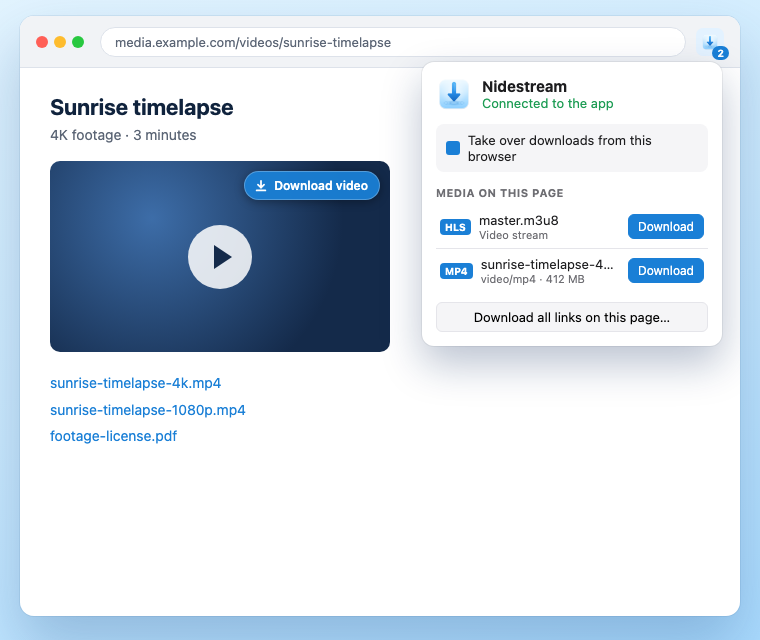Click the 'Connected to the app' status text
The image size is (760, 640).
548,104
